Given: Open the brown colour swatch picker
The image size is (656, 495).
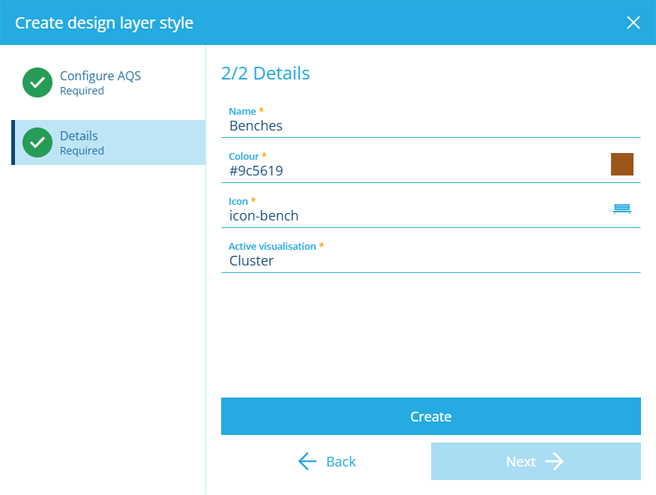Looking at the screenshot, I should (622, 164).
